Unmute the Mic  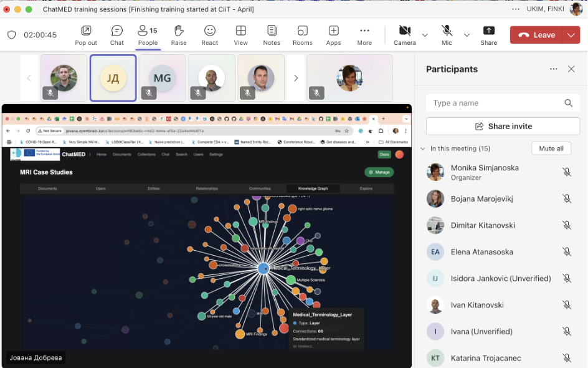(447, 35)
